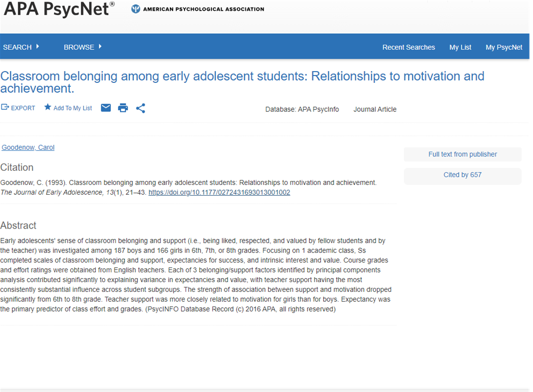Click the Database: APA PsycInfo label
The height and width of the screenshot is (392, 533).
tap(302, 109)
